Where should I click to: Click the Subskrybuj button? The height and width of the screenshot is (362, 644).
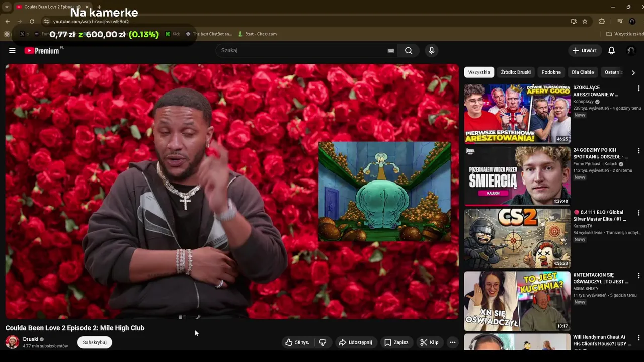(95, 342)
